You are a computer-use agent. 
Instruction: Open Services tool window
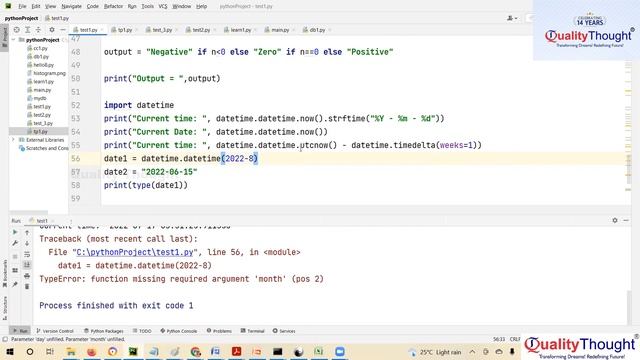[x=284, y=331]
